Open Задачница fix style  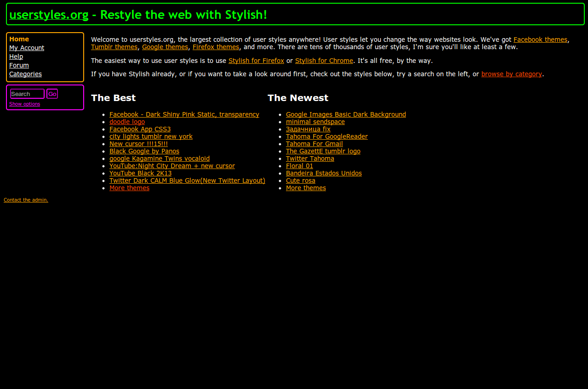308,129
